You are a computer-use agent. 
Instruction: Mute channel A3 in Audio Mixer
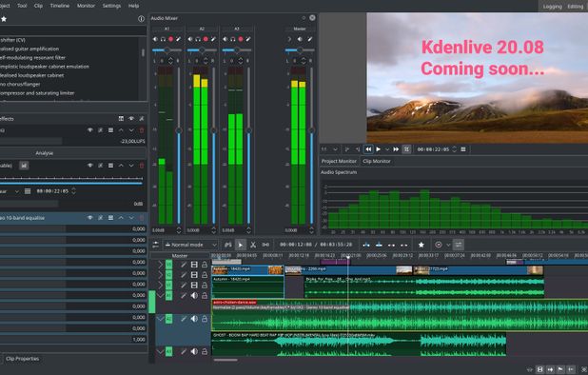225,39
